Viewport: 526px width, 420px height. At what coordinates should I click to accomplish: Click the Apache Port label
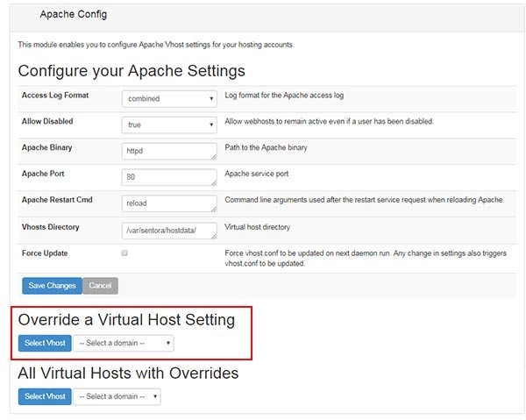(x=43, y=174)
